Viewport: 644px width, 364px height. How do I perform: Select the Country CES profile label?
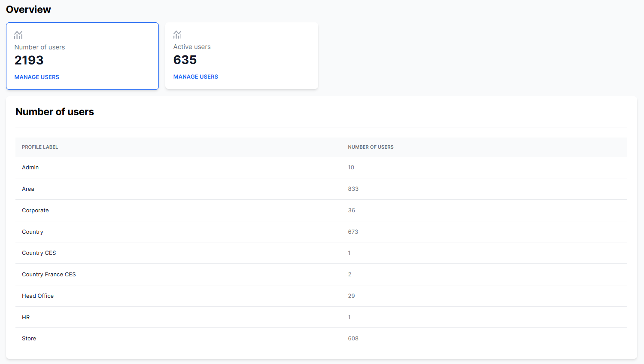pos(39,253)
